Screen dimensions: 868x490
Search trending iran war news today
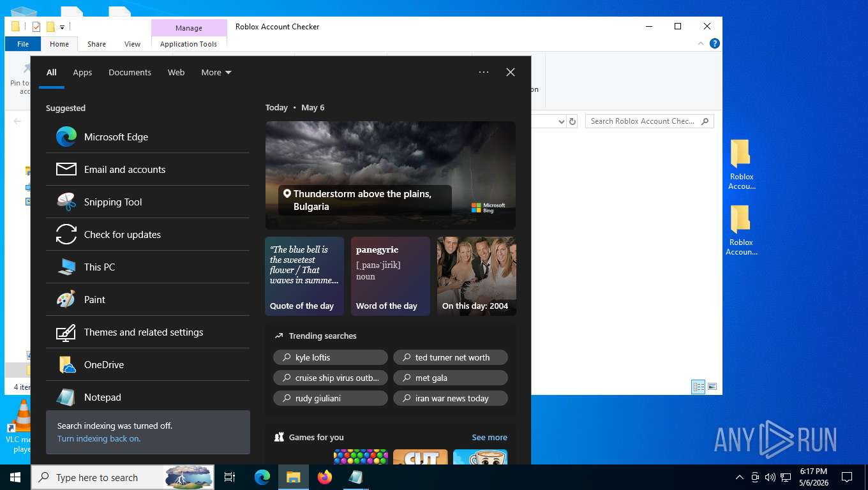451,398
